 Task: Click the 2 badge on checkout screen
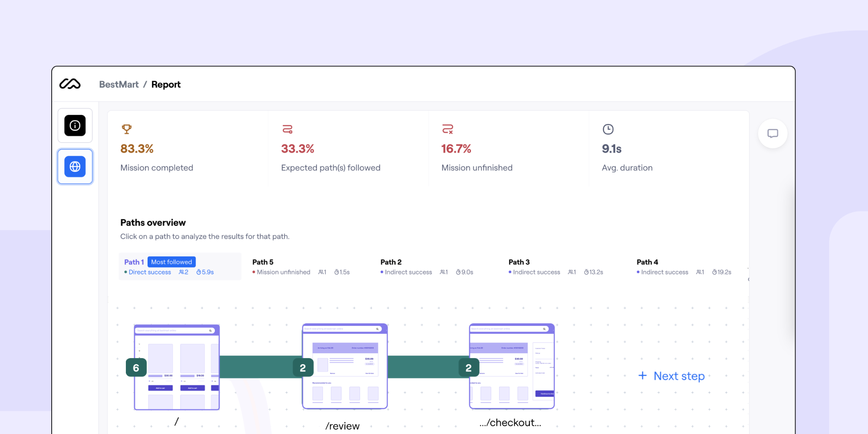[469, 368]
